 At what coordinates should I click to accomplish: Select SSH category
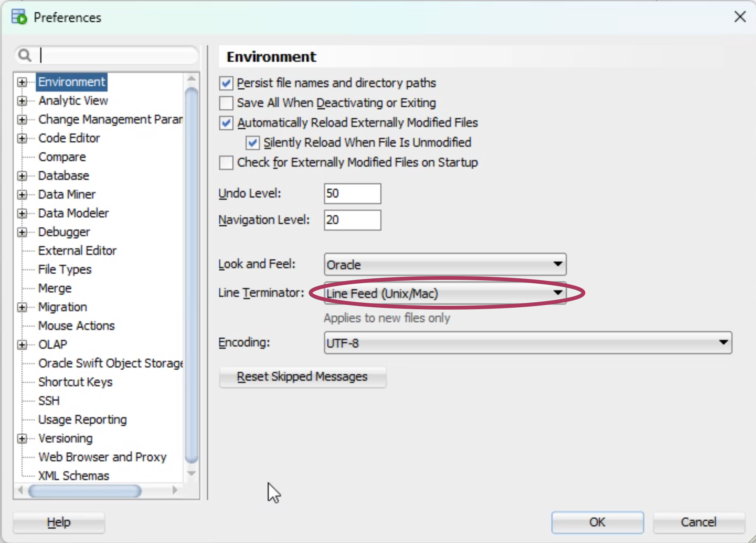point(49,401)
